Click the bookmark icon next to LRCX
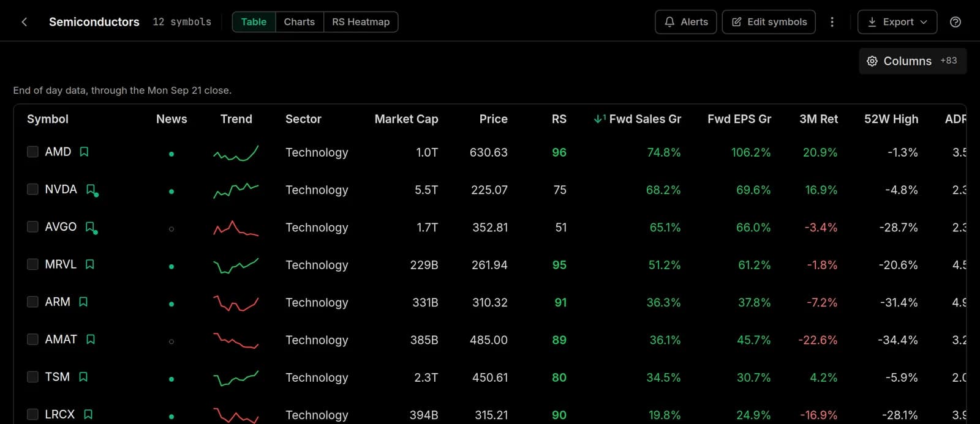The width and height of the screenshot is (980, 424). pyautogui.click(x=88, y=414)
